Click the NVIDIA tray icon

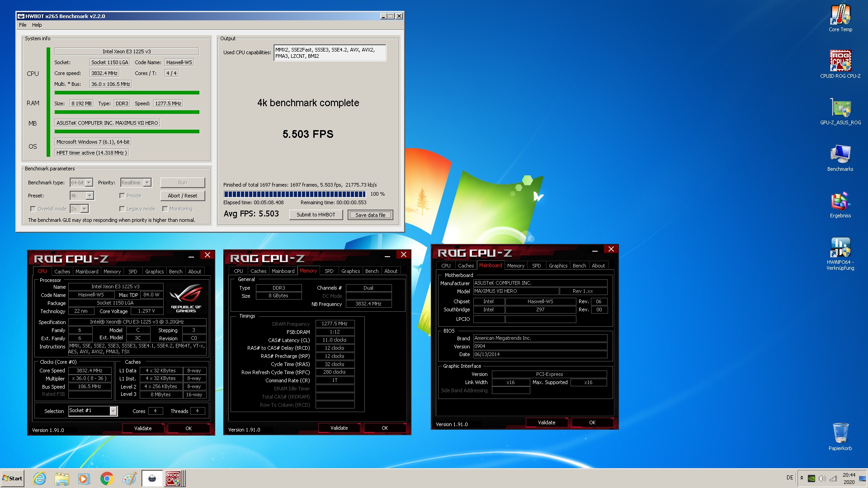(x=811, y=479)
